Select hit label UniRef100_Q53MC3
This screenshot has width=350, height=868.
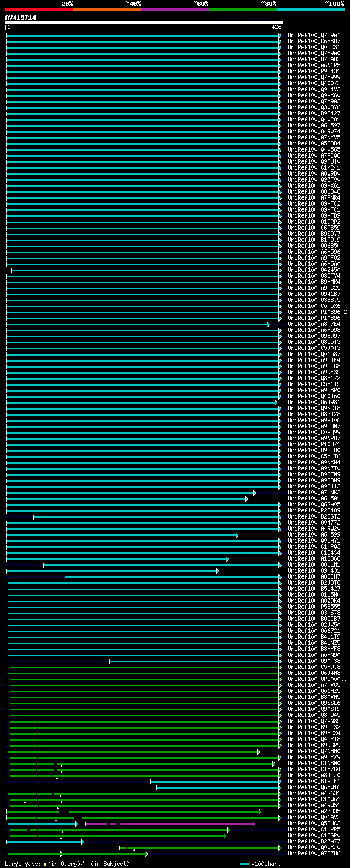(x=314, y=824)
